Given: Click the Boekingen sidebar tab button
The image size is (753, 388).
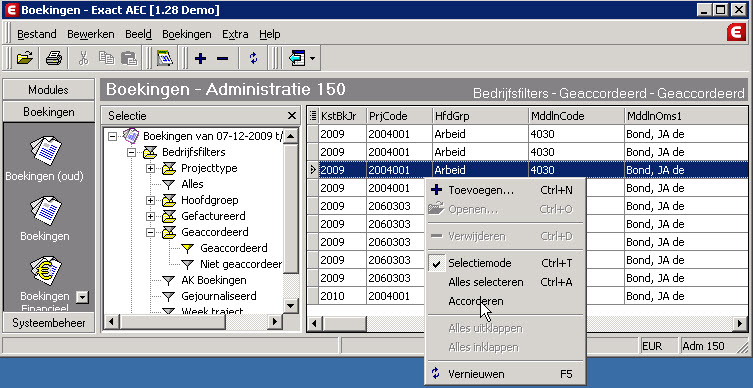Looking at the screenshot, I should [49, 112].
